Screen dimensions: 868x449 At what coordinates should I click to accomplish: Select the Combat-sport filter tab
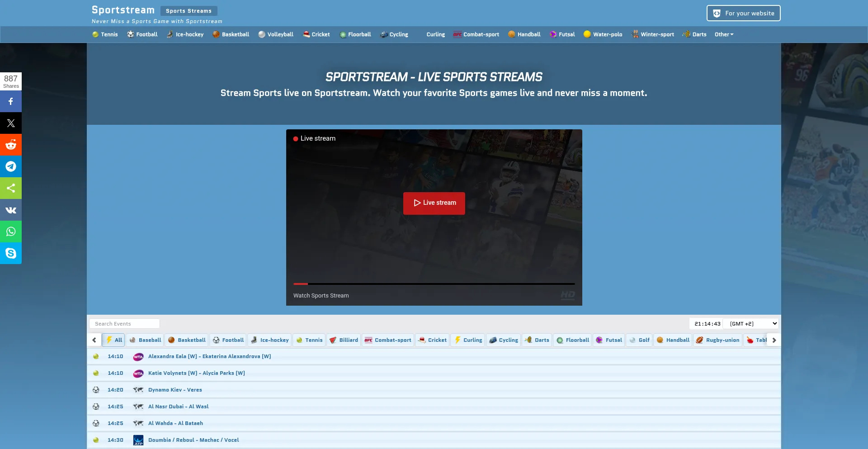point(388,340)
